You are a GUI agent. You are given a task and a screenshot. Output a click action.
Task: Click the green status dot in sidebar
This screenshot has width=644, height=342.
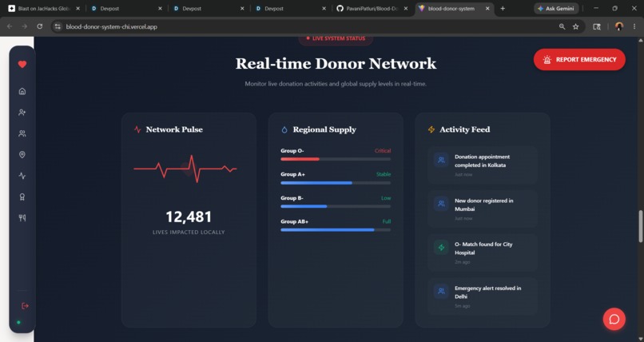(18, 323)
